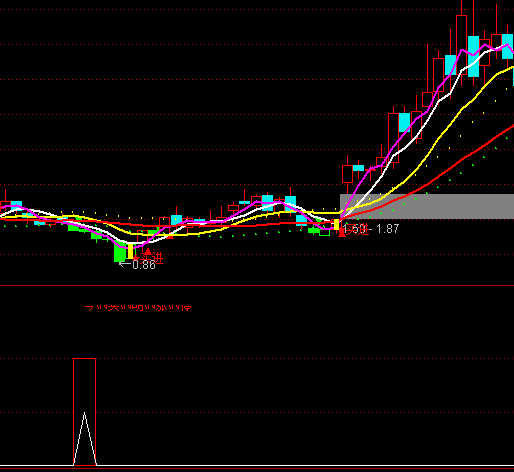Screen dimensions: 514x472
Task: Click the red triangle marker beside 1.87 label
Action: [342, 232]
